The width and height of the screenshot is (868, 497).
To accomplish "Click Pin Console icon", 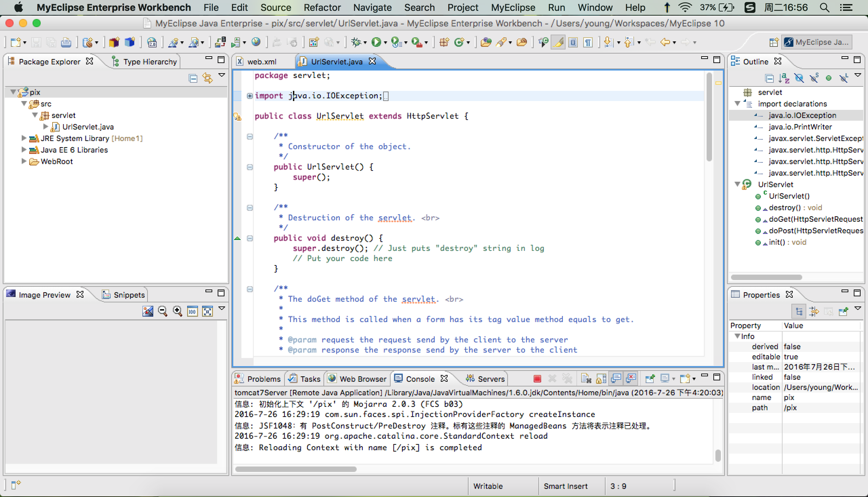I will tap(650, 379).
